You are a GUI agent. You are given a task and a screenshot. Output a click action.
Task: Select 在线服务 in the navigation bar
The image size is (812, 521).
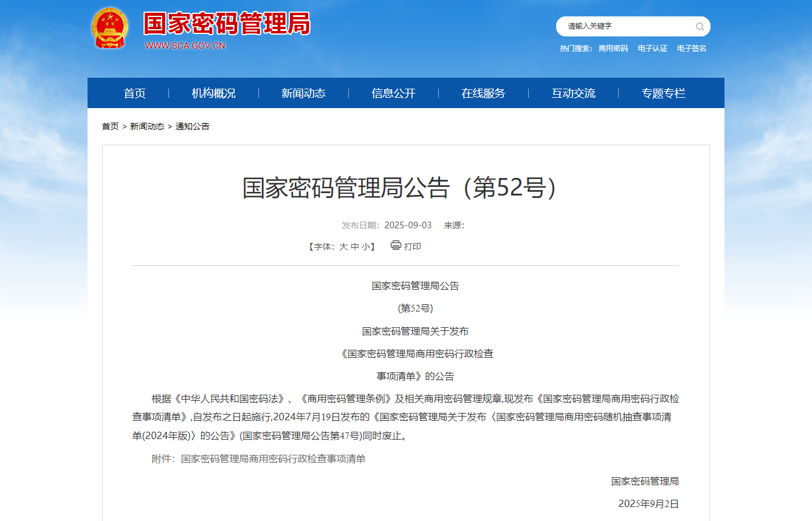tap(483, 94)
